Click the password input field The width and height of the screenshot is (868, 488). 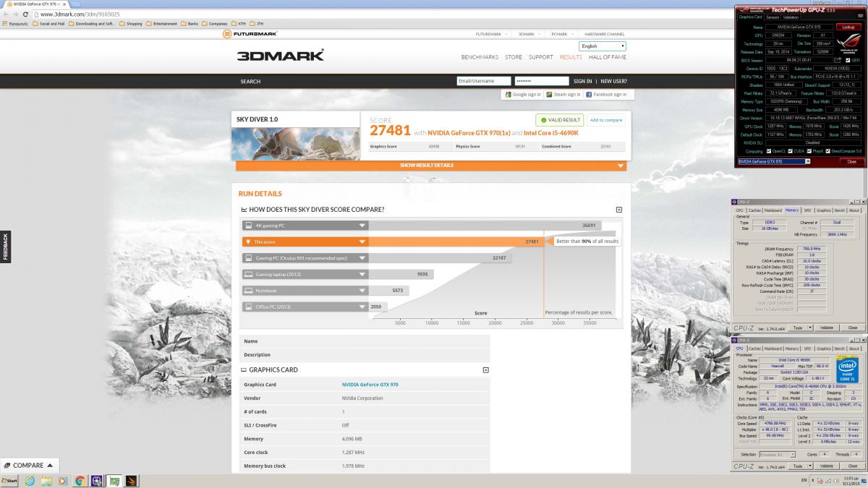coord(542,81)
